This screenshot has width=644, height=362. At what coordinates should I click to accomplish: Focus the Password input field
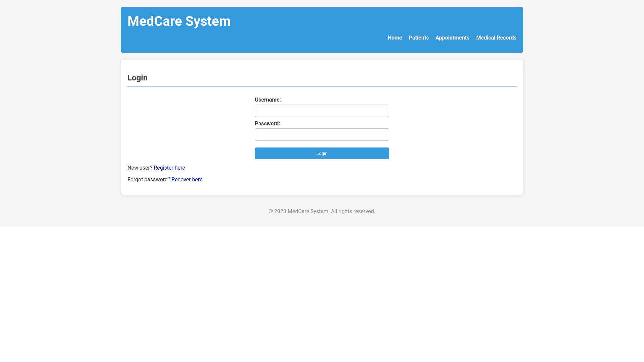click(x=322, y=135)
